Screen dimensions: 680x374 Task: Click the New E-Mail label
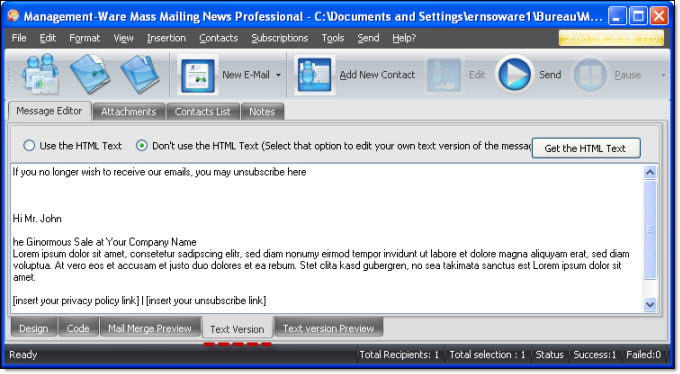tap(246, 75)
